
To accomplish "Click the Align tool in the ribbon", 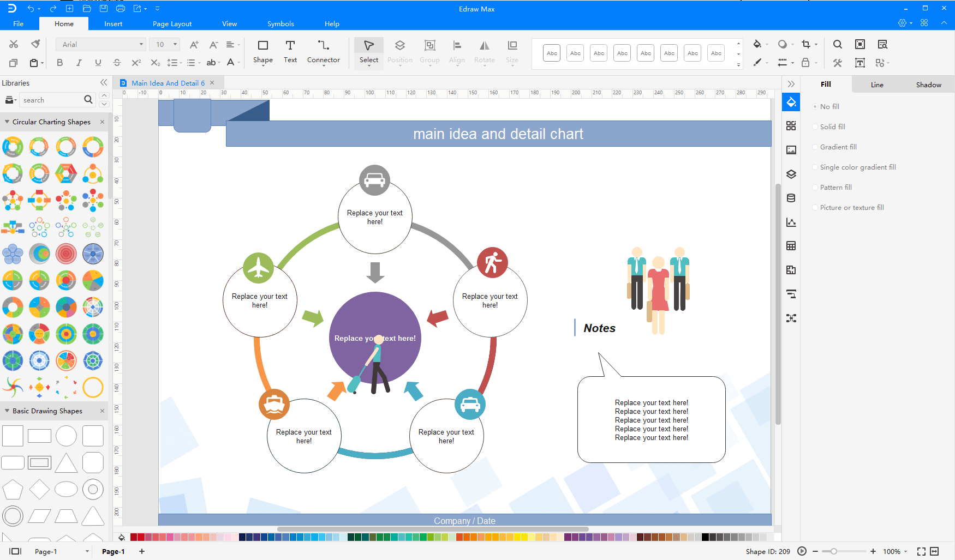I will (x=457, y=52).
